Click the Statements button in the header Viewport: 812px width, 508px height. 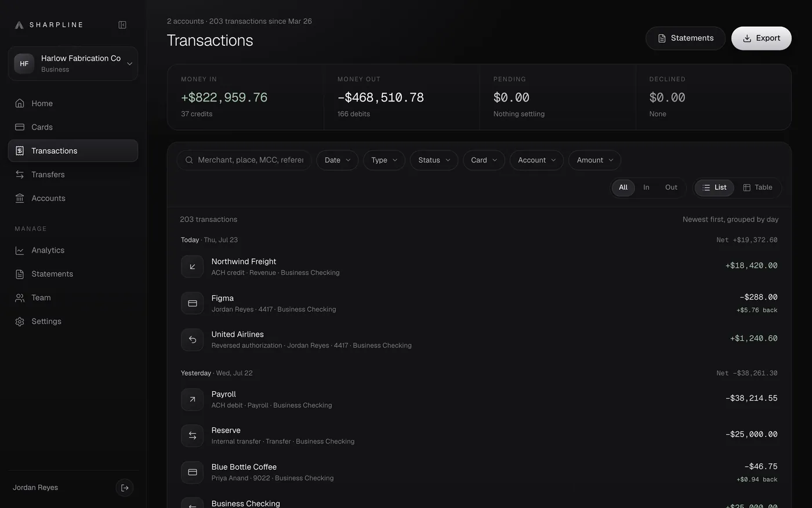point(686,38)
